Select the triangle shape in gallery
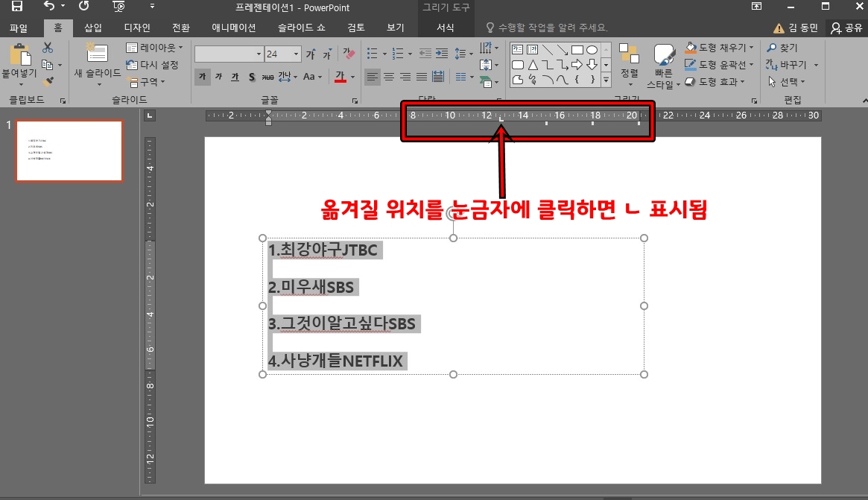Screen dimensions: 868x500 (x=533, y=65)
